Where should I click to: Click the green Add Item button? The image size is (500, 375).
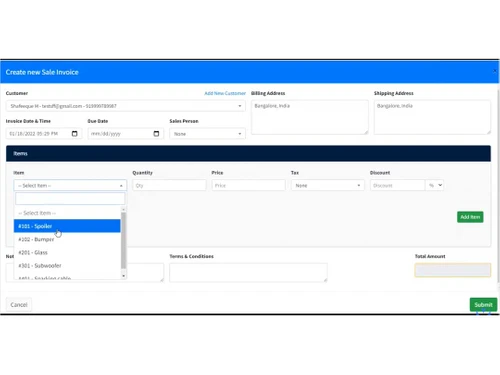(x=470, y=217)
